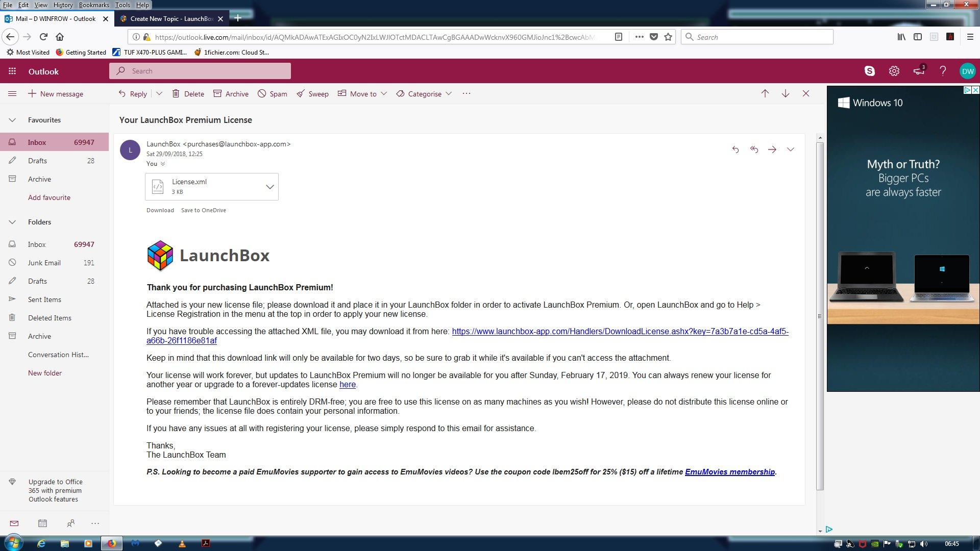Open the Outlook app launcher grid
Screen dimensions: 980x551
[12, 71]
